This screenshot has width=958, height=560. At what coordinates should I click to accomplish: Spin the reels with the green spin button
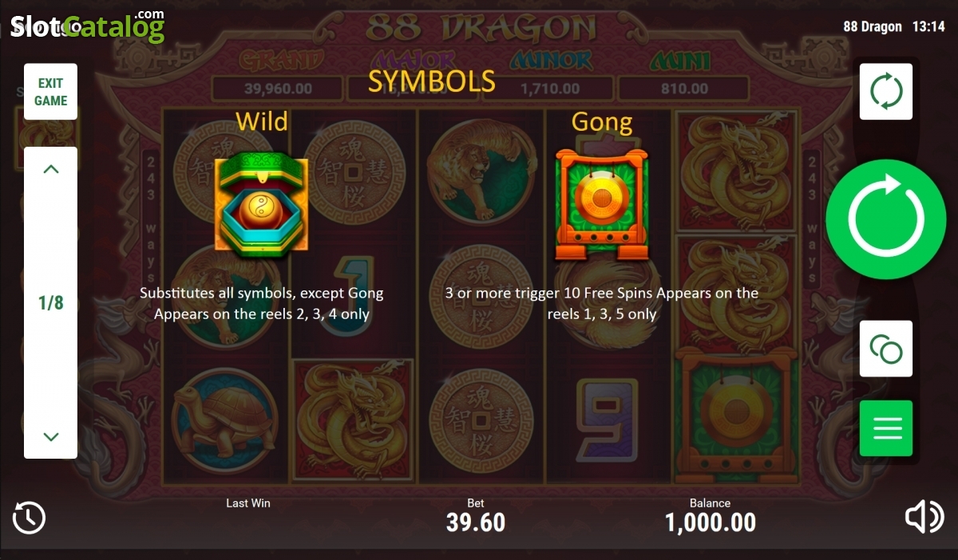pos(885,219)
